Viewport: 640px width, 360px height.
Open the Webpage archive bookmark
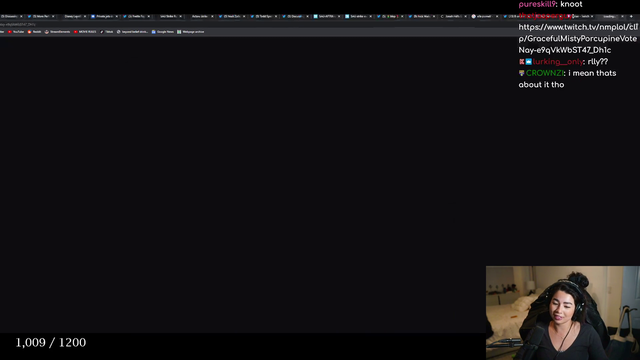pos(191,32)
